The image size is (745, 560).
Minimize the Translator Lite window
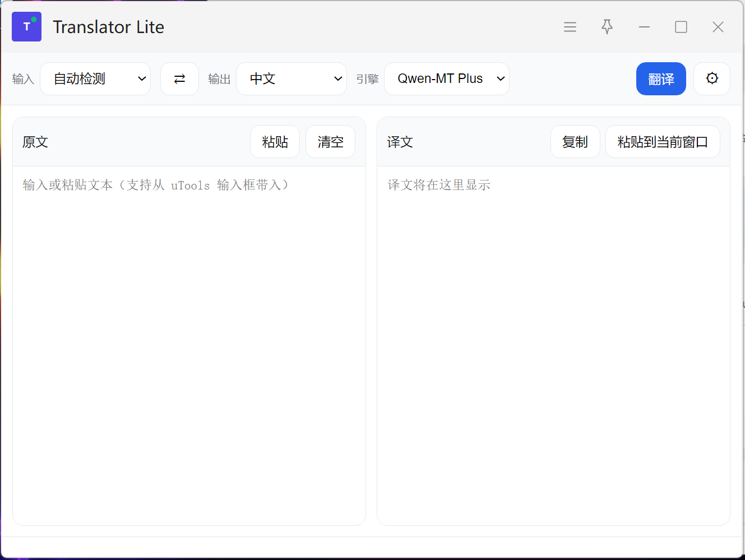pos(644,27)
